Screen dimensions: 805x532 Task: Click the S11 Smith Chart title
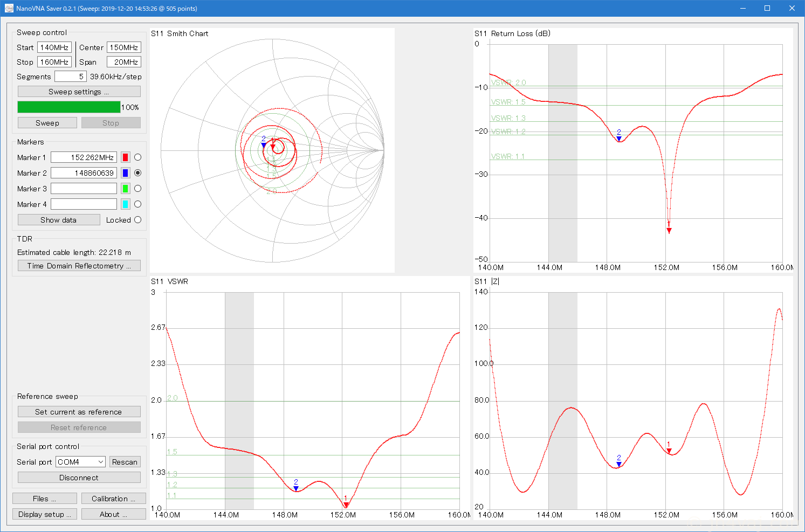coord(180,33)
